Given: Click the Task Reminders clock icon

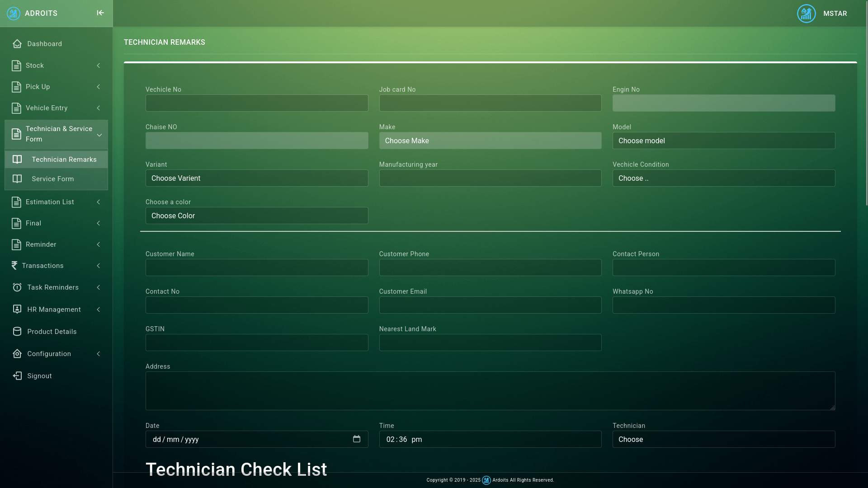Looking at the screenshot, I should click(17, 287).
